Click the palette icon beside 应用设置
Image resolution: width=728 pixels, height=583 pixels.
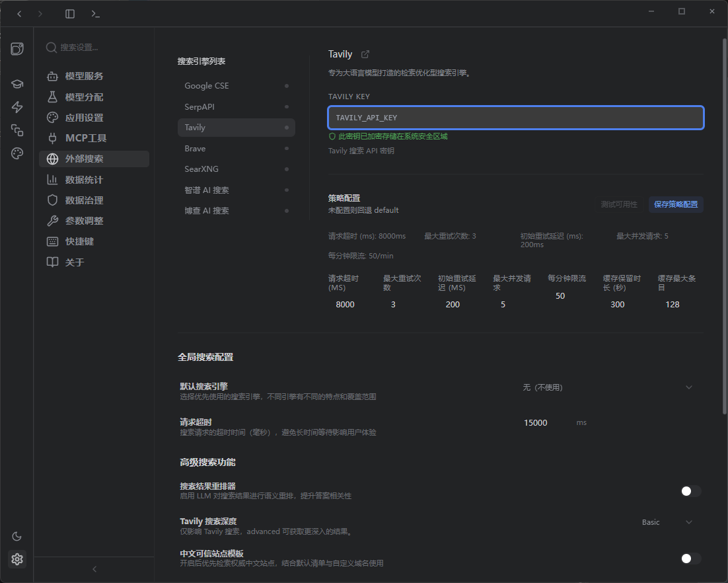(x=52, y=118)
